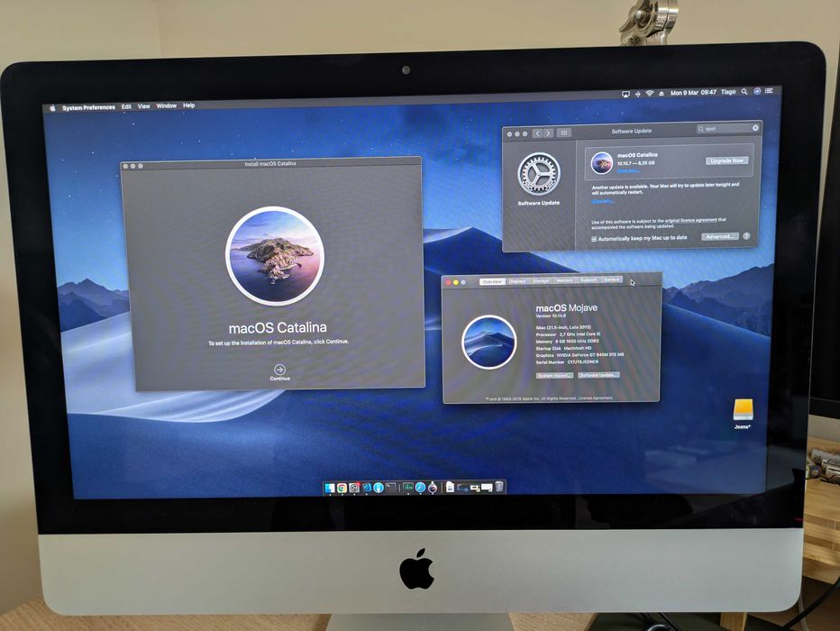The height and width of the screenshot is (631, 840).
Task: Show all preferences grid button
Action: pos(563,133)
